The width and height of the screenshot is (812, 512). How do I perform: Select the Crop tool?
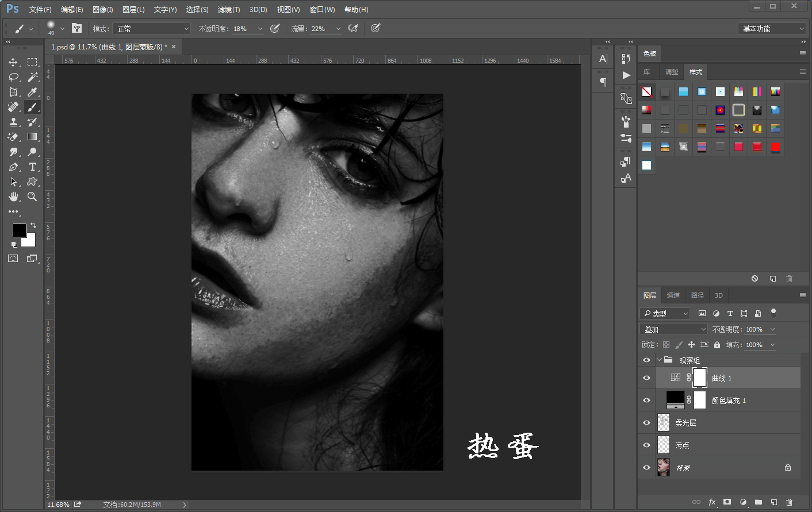13,92
